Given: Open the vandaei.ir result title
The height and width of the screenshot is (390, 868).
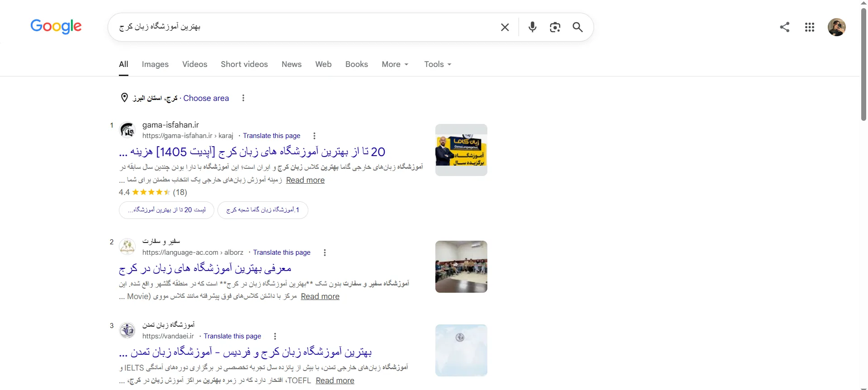Looking at the screenshot, I should (x=245, y=352).
